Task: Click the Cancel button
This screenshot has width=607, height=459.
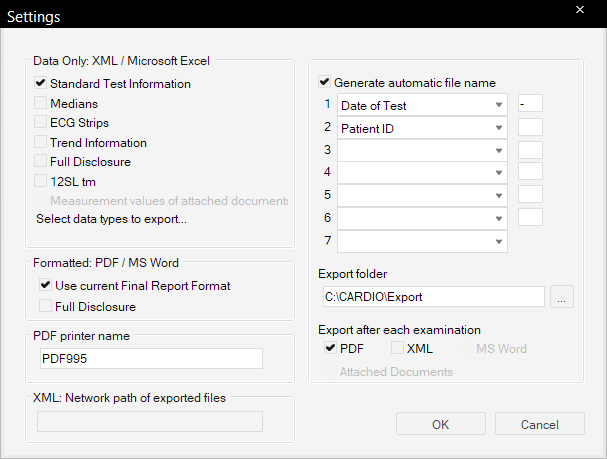Action: click(x=540, y=425)
